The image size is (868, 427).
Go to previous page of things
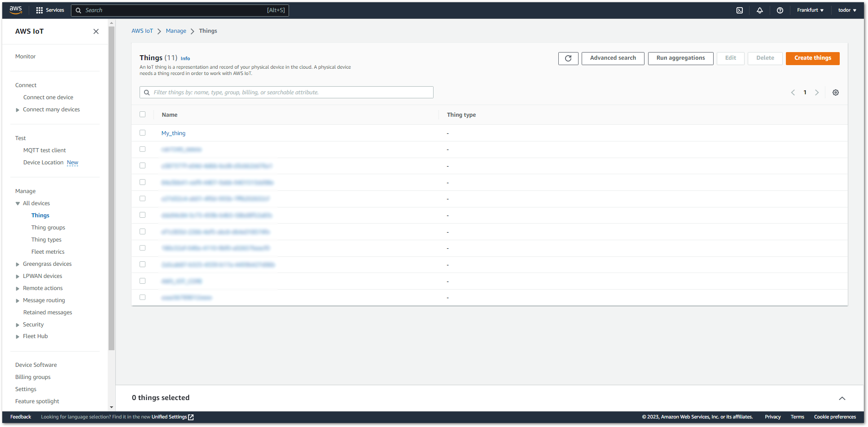pyautogui.click(x=793, y=92)
